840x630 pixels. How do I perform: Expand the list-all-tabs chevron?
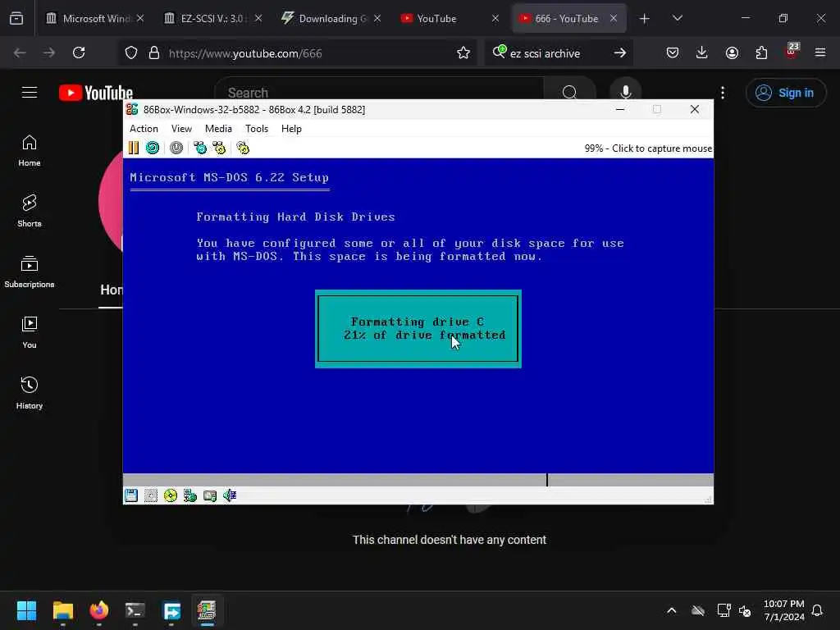(677, 18)
